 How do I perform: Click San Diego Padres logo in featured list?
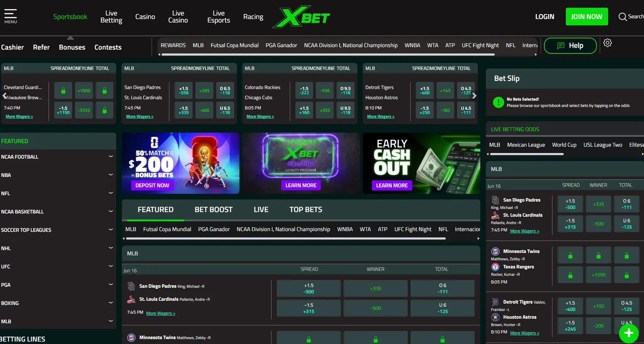(x=131, y=286)
